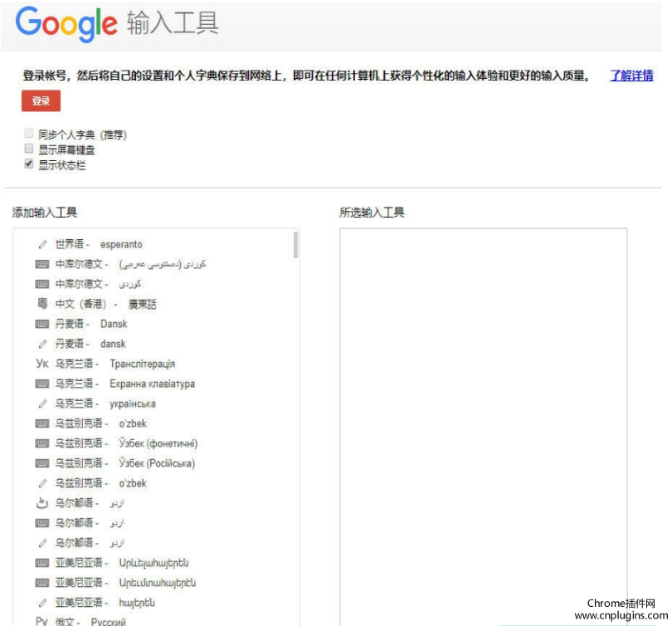Enable 显示屏幕键盘 checkbox
This screenshot has height=626, width=672.
pos(29,149)
